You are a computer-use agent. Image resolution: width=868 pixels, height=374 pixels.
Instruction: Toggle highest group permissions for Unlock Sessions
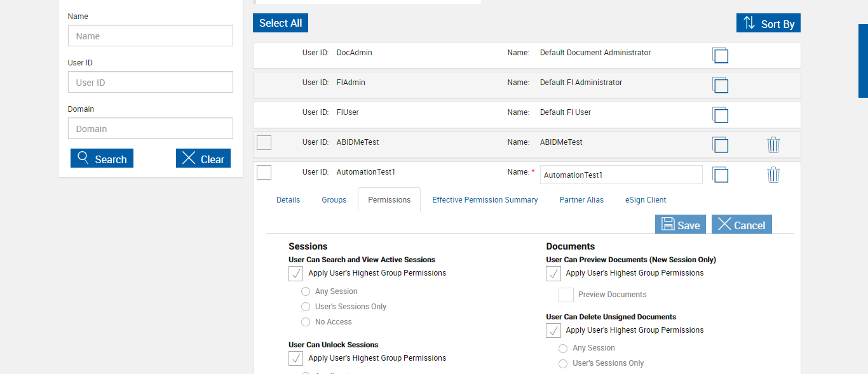coord(296,358)
